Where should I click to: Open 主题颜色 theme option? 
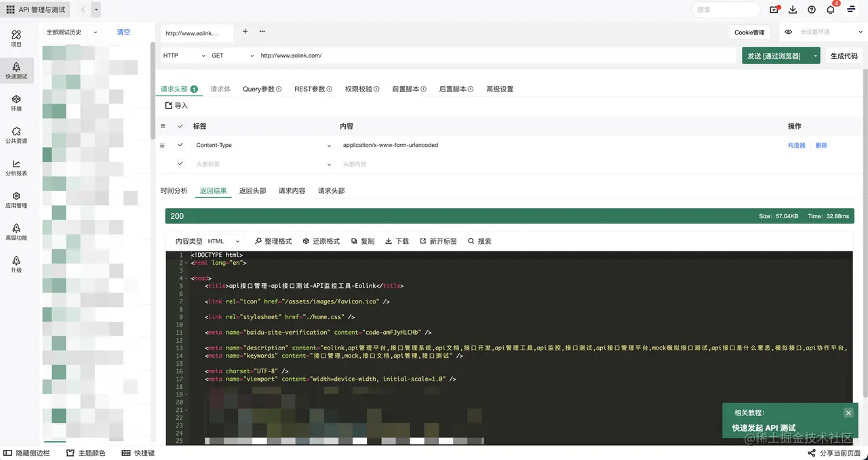tap(86, 453)
